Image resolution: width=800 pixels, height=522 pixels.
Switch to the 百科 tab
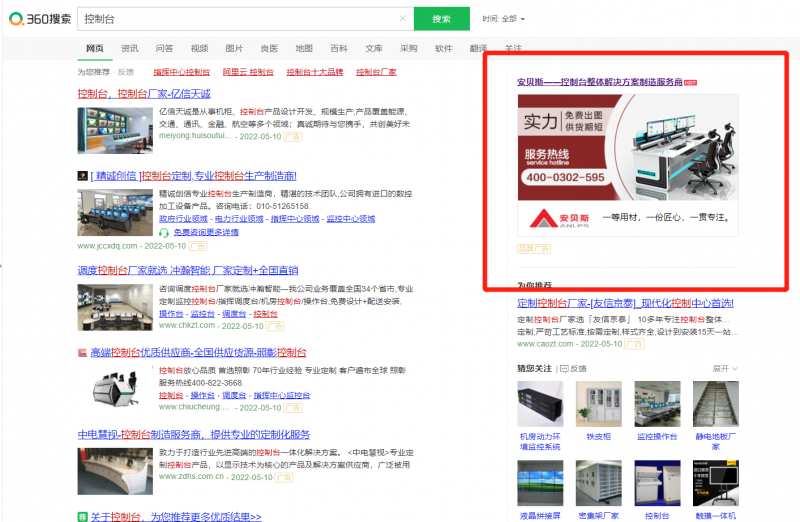tap(339, 48)
